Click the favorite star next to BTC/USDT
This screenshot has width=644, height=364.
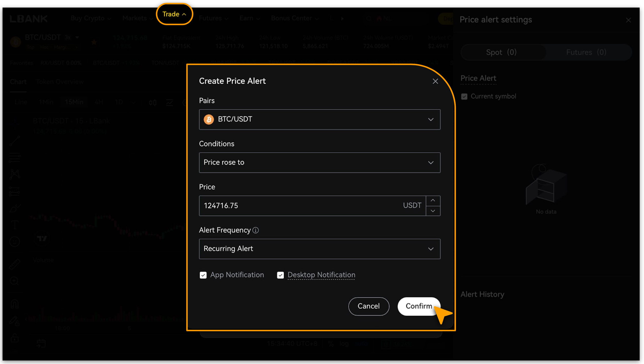94,42
